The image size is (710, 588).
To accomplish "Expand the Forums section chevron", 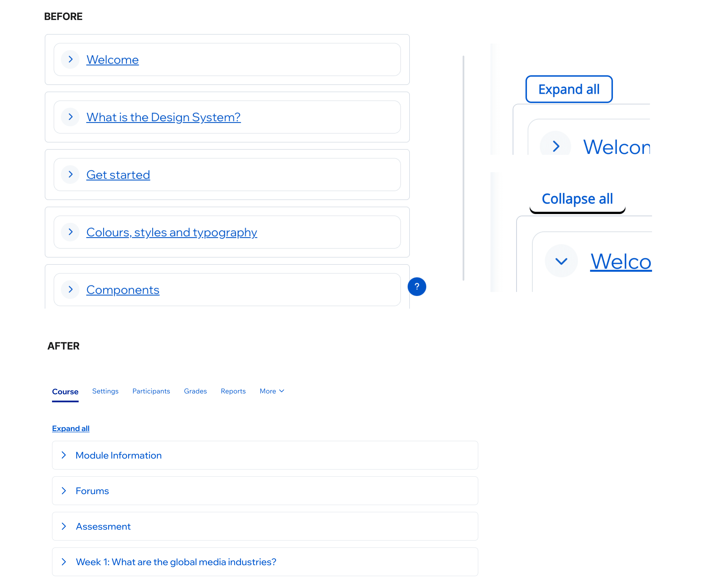I will click(x=64, y=491).
